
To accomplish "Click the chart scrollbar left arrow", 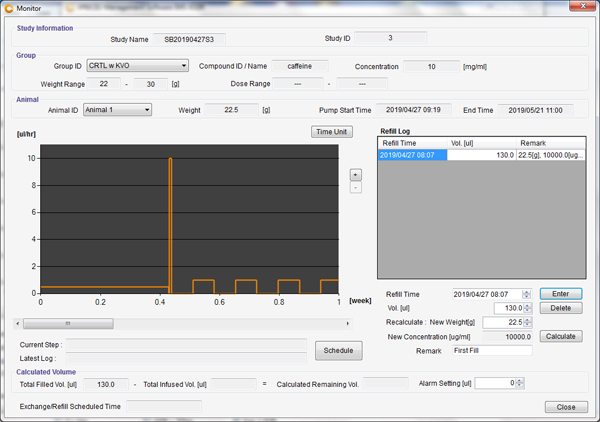I will pos(18,324).
